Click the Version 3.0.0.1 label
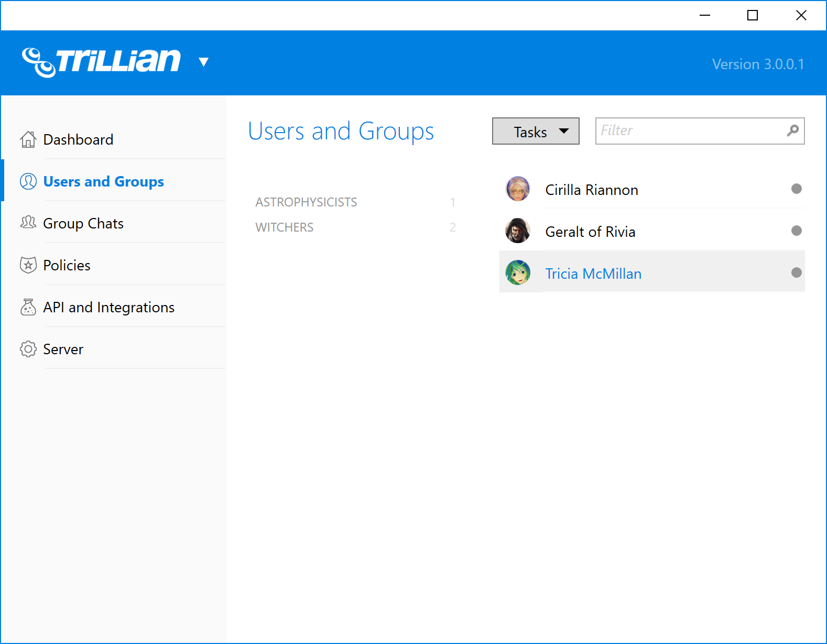827x644 pixels. click(758, 64)
